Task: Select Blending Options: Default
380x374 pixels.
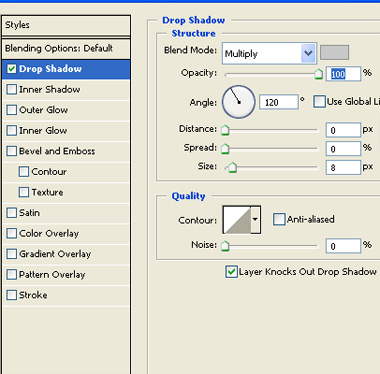Action: pyautogui.click(x=66, y=49)
